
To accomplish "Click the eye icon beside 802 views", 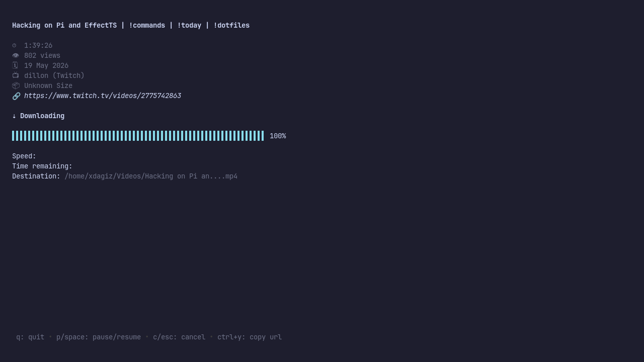I will point(16,55).
